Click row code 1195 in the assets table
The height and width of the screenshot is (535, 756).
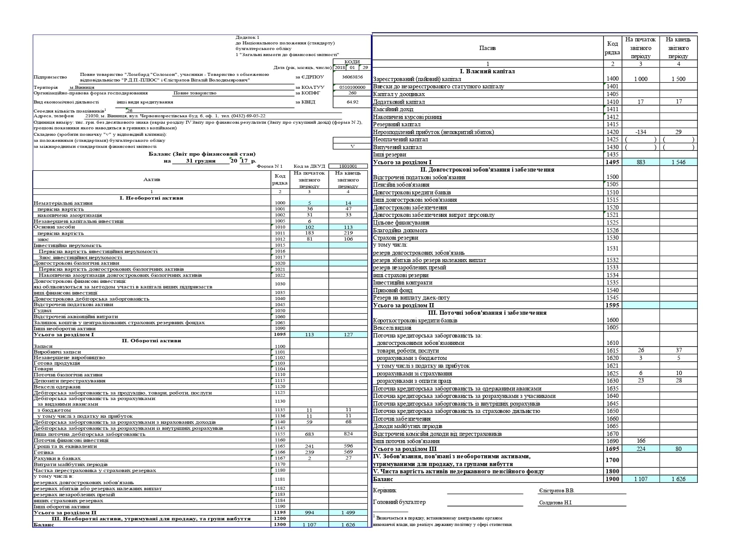pos(280,513)
